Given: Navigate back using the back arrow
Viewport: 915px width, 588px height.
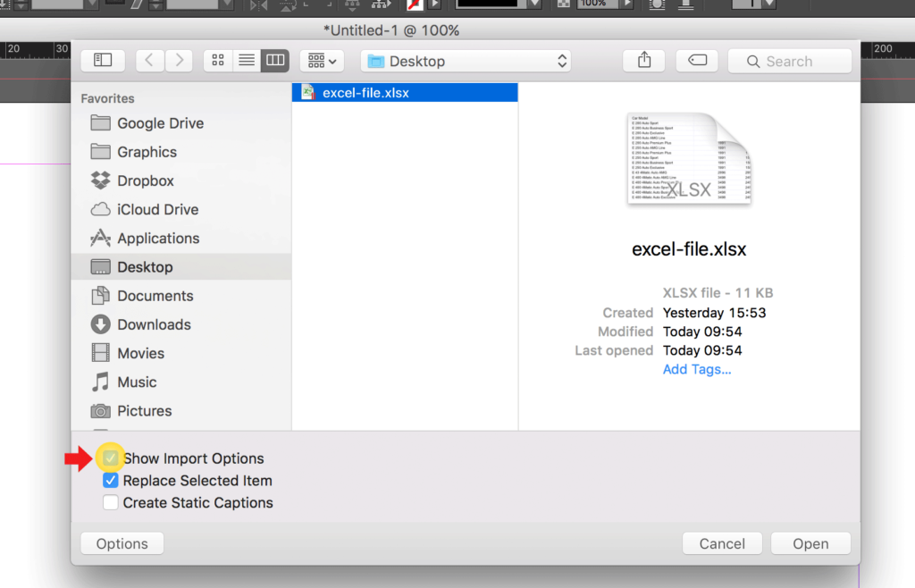Looking at the screenshot, I should (x=149, y=60).
